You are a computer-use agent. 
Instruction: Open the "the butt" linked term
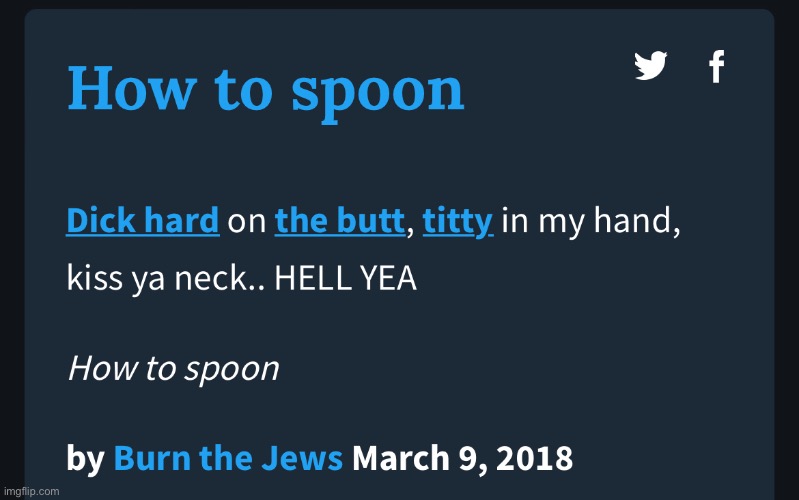point(339,221)
